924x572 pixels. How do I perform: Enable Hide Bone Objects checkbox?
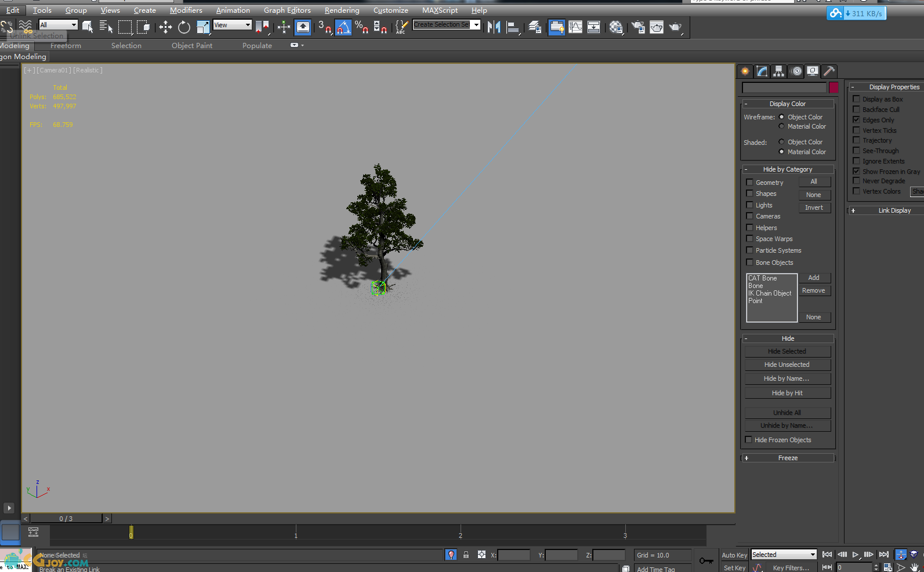(x=749, y=263)
